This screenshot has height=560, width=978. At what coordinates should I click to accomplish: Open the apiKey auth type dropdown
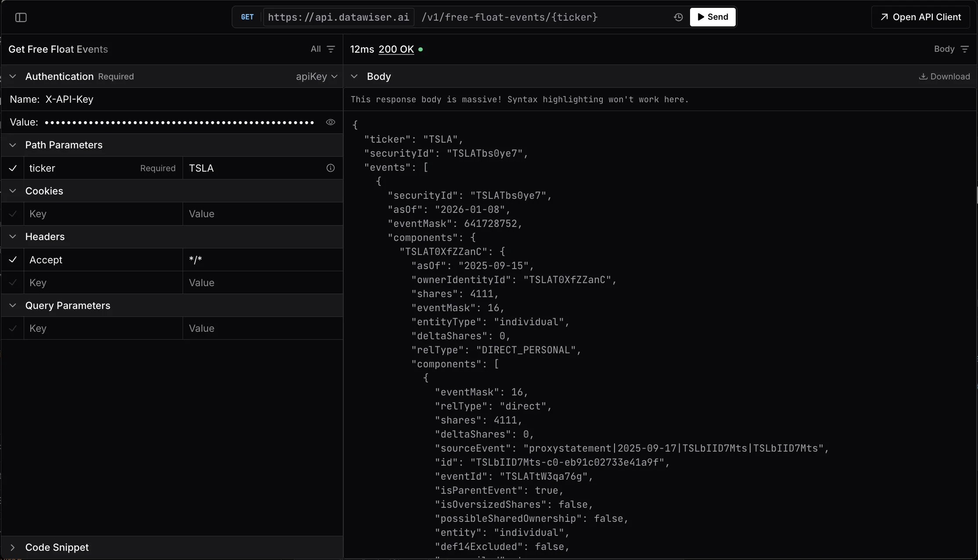pyautogui.click(x=316, y=76)
